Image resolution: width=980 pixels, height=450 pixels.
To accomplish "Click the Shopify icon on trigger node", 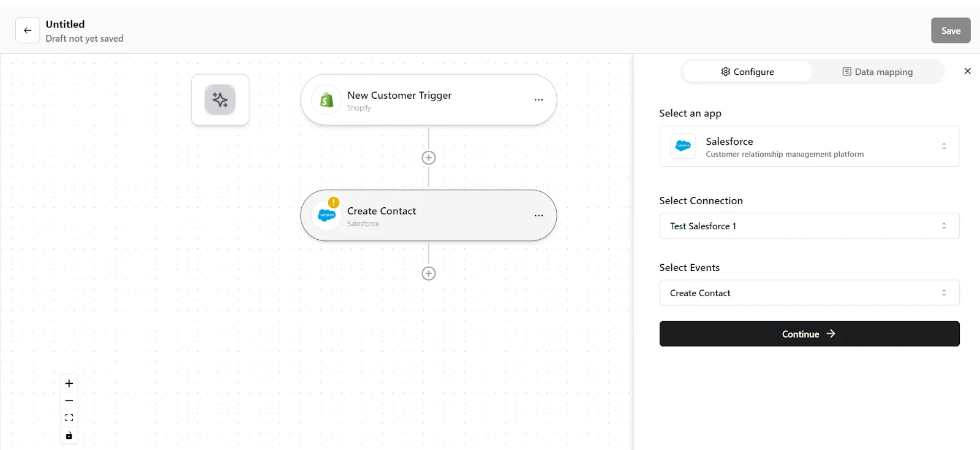I will (x=326, y=100).
